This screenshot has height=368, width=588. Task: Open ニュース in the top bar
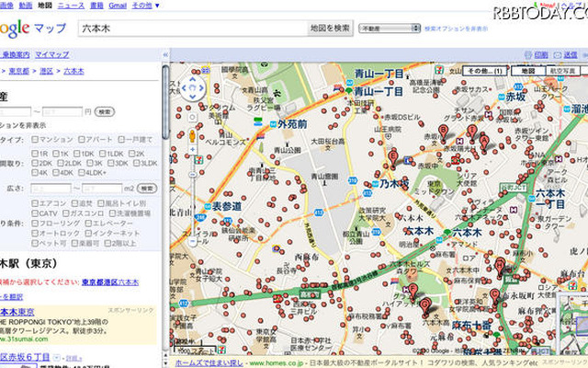coord(71,6)
